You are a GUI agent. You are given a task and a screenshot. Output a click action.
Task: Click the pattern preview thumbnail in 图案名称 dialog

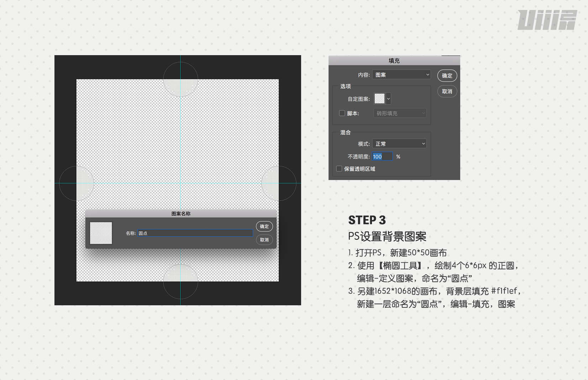[101, 233]
